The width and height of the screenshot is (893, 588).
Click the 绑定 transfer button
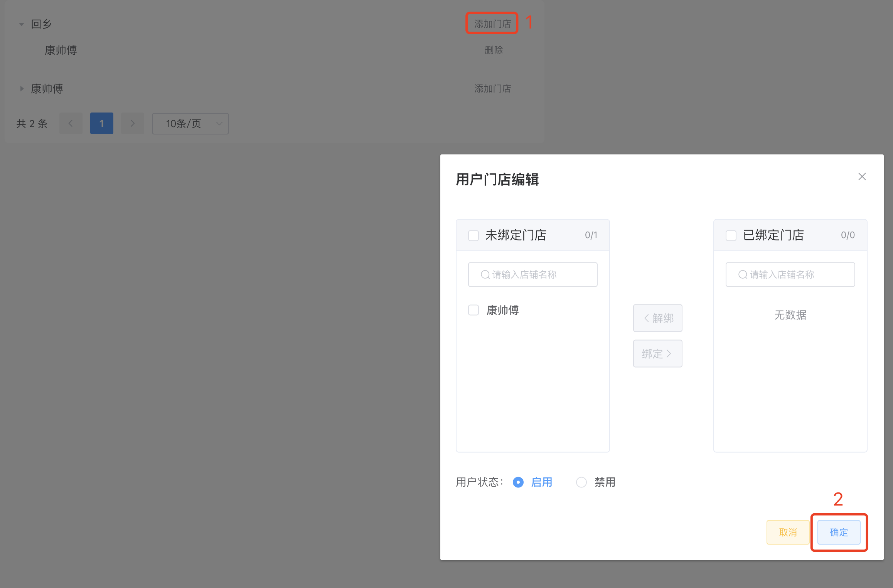[x=657, y=353]
